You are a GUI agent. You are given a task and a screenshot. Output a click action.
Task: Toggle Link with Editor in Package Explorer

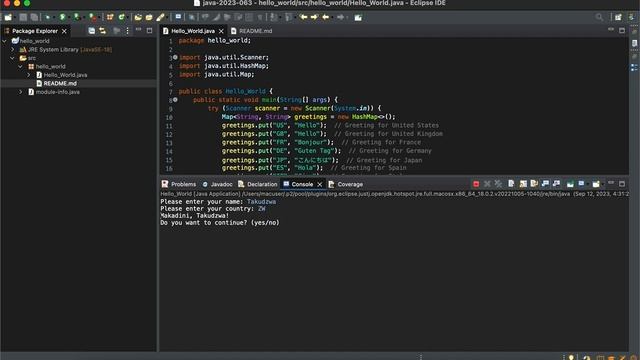point(102,31)
